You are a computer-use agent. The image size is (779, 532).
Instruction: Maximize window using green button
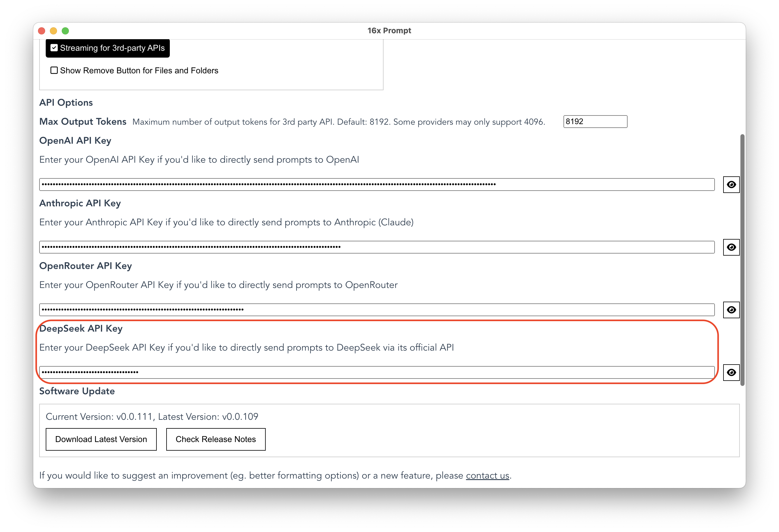click(65, 31)
